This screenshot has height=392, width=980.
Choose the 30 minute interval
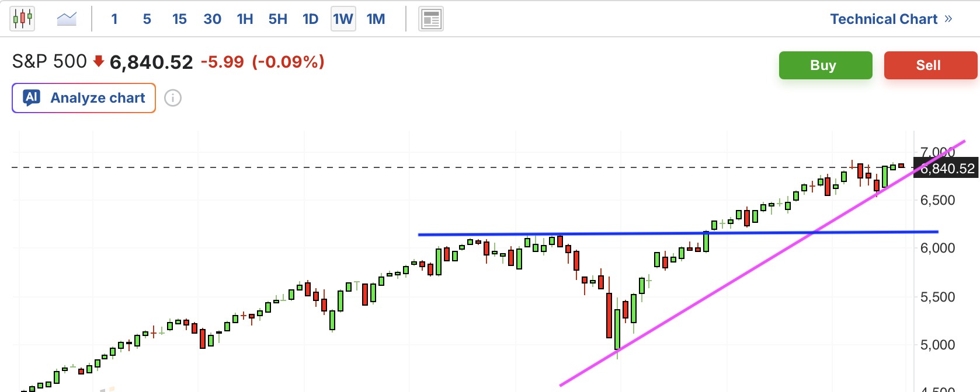(212, 19)
